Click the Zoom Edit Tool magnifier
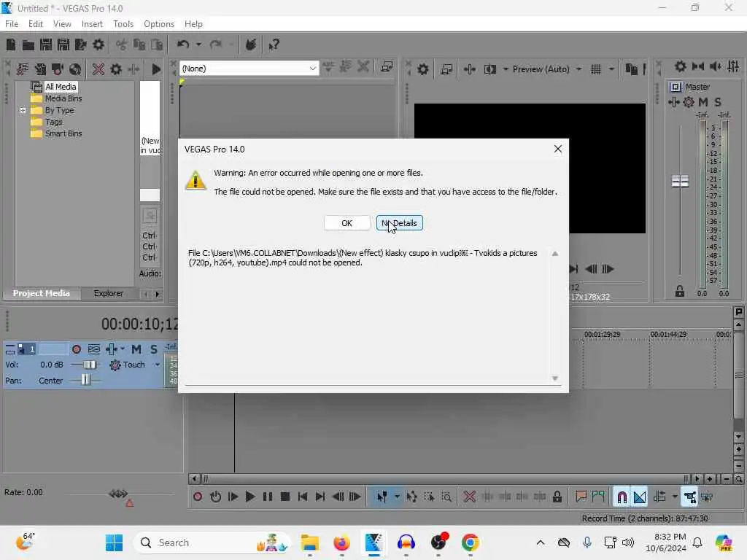 tap(446, 497)
